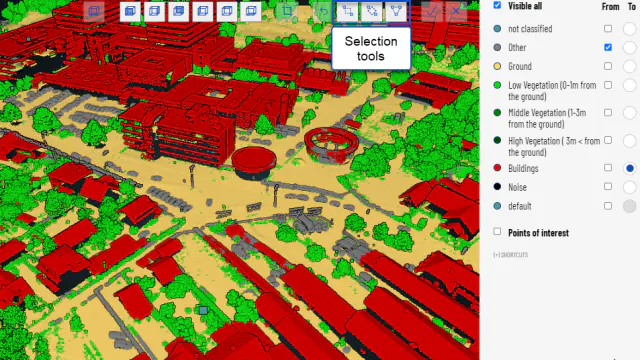
Task: Check From box for default class
Action: pyautogui.click(x=608, y=206)
